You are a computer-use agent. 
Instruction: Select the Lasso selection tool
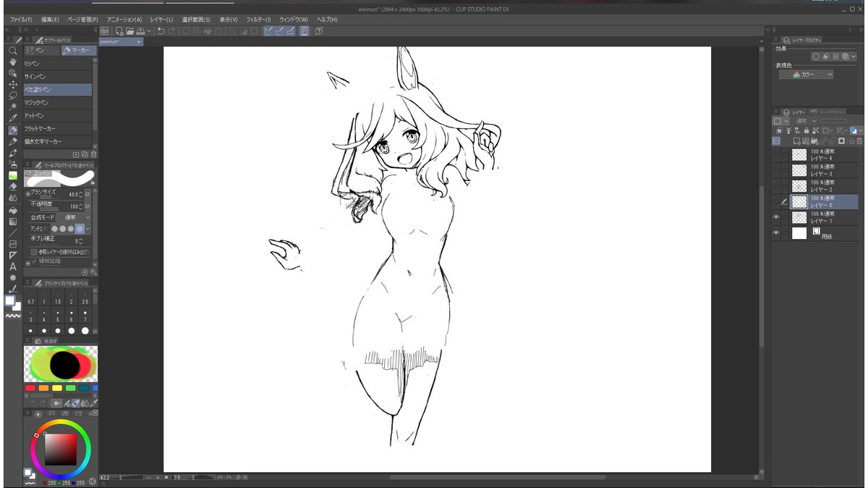(13, 95)
